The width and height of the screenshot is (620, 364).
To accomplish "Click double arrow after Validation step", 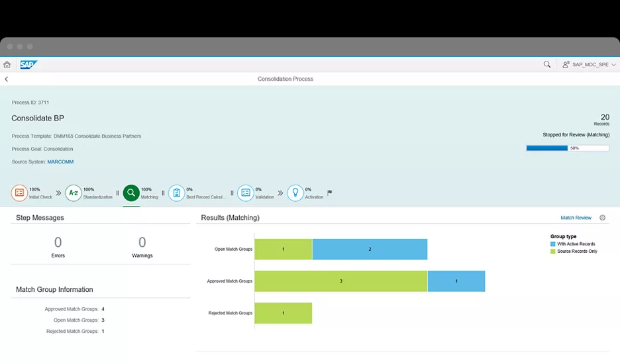I will click(x=280, y=193).
